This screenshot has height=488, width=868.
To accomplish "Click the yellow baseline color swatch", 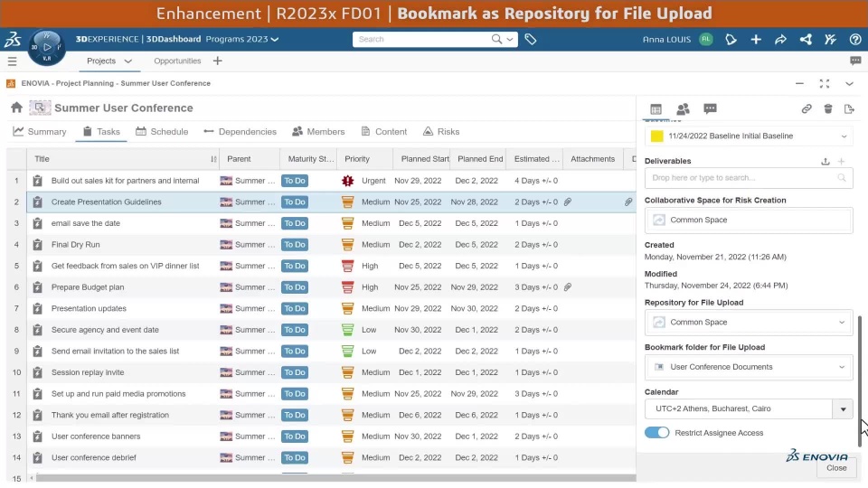I will click(x=656, y=136).
